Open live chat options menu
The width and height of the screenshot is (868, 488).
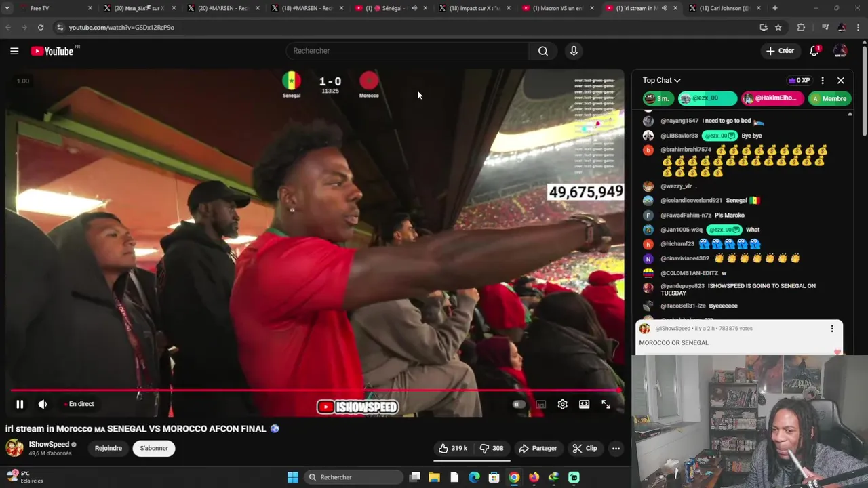tap(823, 80)
